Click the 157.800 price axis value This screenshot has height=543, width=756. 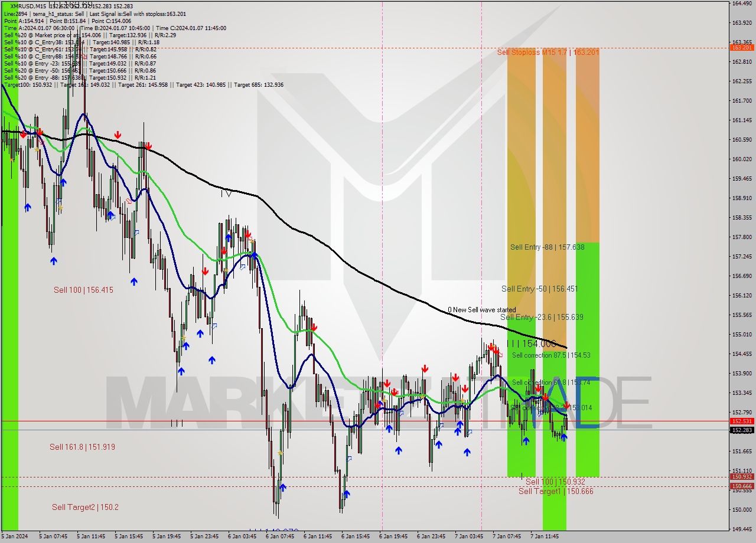742,237
